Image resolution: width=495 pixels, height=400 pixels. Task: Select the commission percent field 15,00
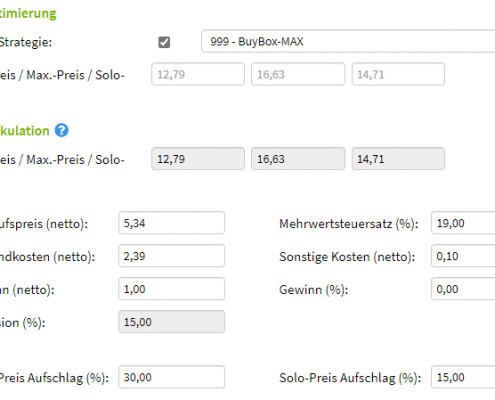pos(172,322)
